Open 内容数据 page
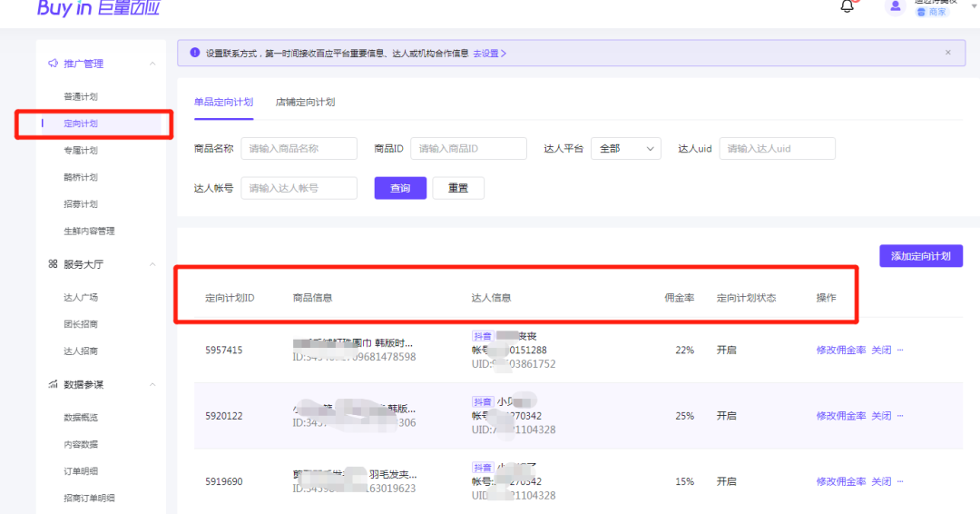The width and height of the screenshot is (980, 514). [x=81, y=444]
